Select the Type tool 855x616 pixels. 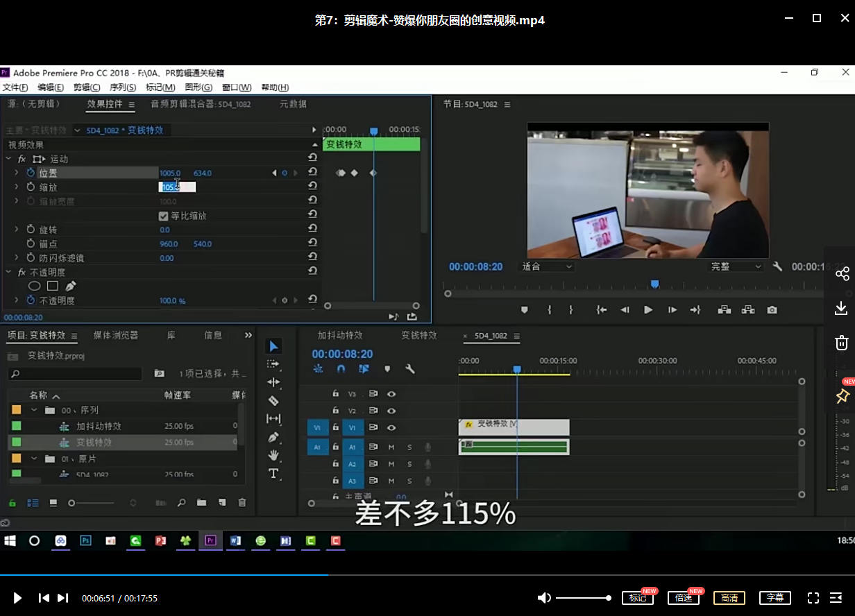[273, 474]
